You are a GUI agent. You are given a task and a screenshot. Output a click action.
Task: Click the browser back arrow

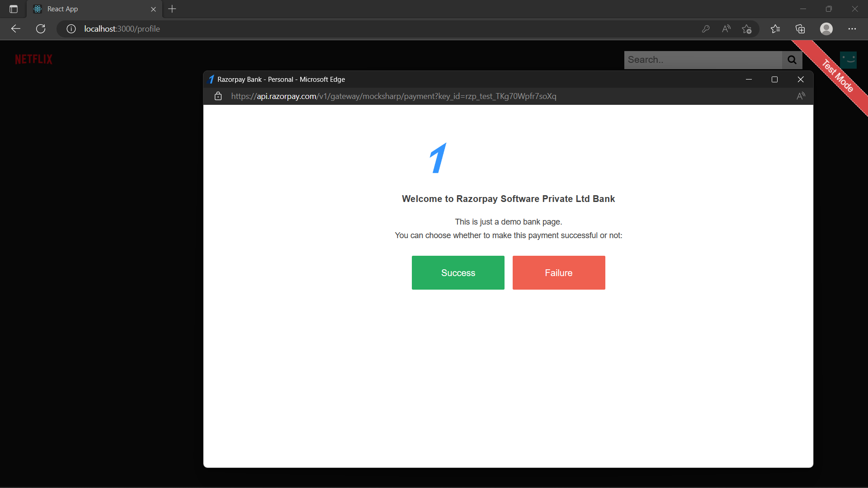point(15,28)
